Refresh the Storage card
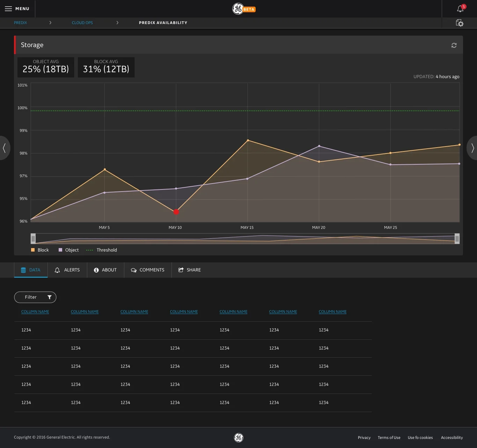The height and width of the screenshot is (448, 477). point(454,45)
